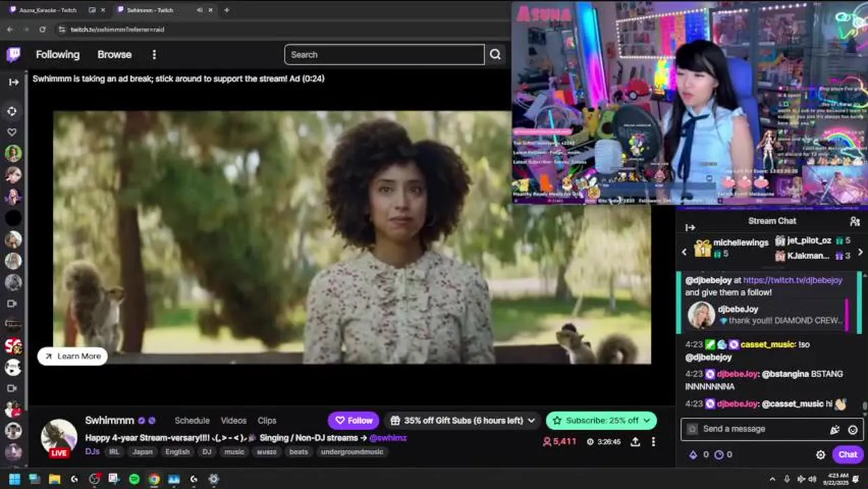Open the Browse page

pyautogui.click(x=114, y=54)
